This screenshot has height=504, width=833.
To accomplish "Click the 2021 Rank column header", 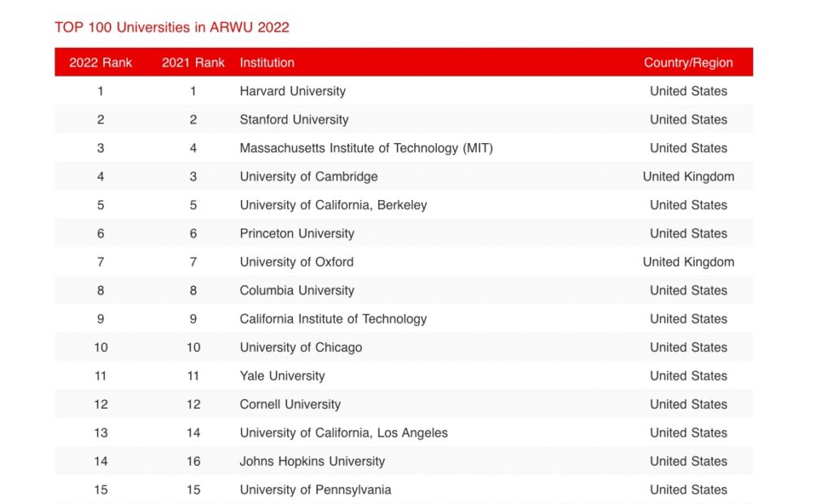I will pyautogui.click(x=194, y=63).
